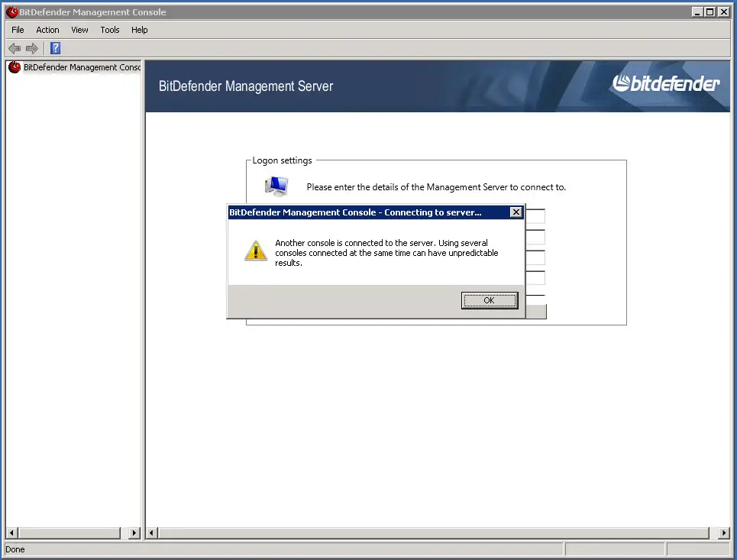This screenshot has height=560, width=737.
Task: Click the 'Please enter the details' instruction text
Action: 436,187
